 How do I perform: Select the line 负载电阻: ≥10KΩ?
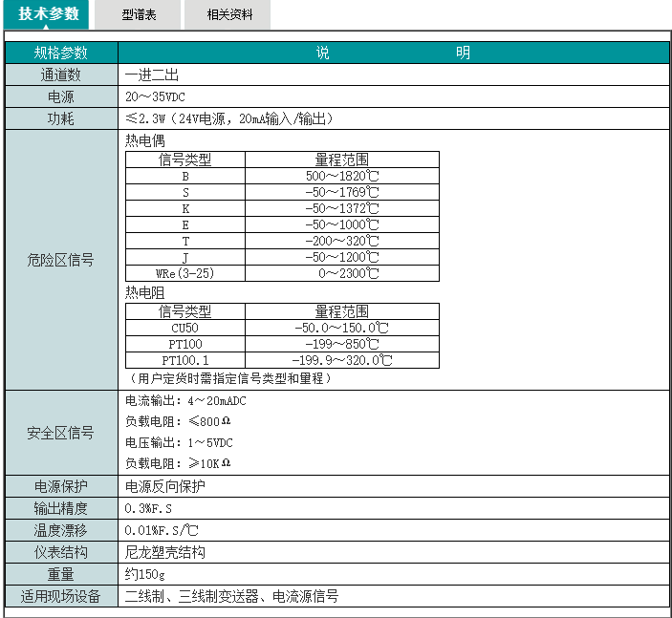(178, 463)
